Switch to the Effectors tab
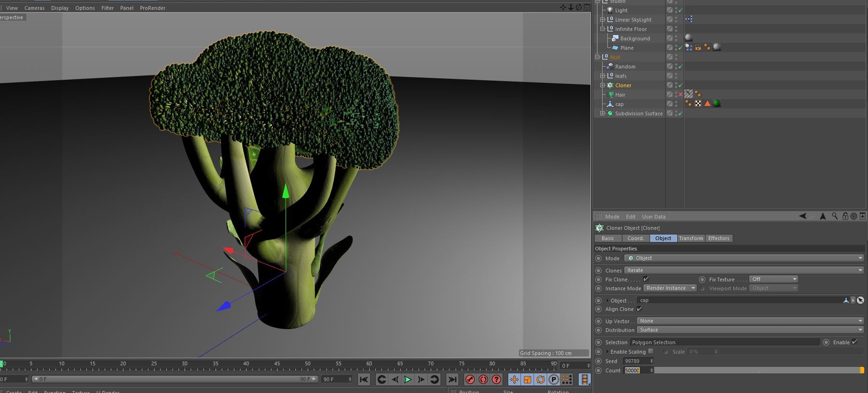868x393 pixels. click(x=719, y=238)
